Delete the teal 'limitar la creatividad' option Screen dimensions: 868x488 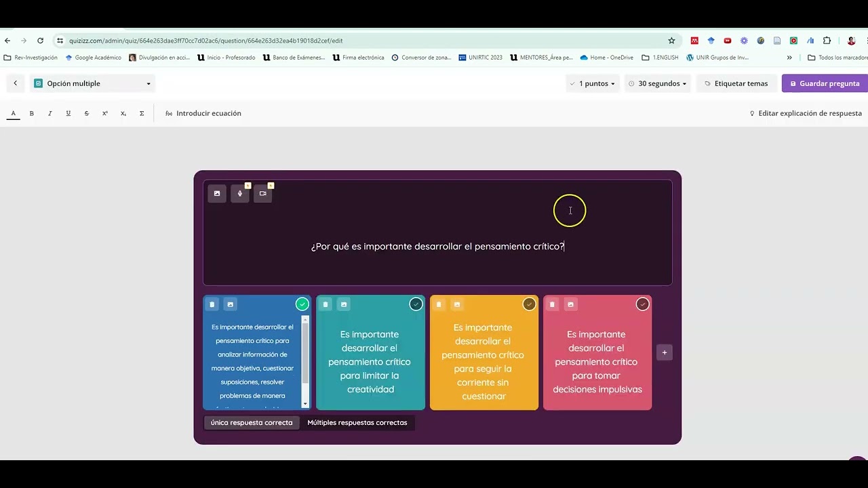[x=325, y=304]
